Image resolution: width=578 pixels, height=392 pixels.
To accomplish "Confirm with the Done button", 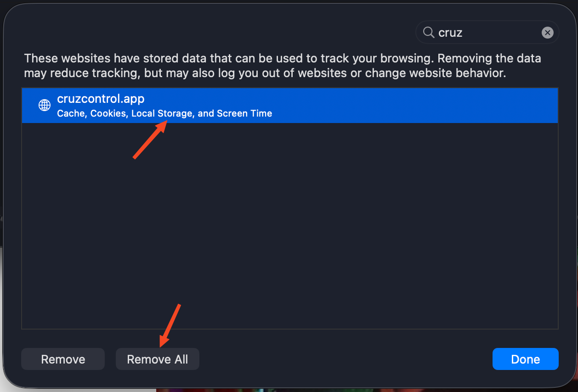I will point(525,359).
